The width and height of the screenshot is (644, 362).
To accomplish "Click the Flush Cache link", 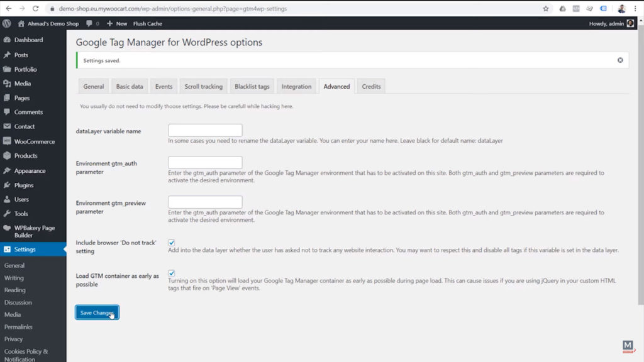I will (147, 23).
